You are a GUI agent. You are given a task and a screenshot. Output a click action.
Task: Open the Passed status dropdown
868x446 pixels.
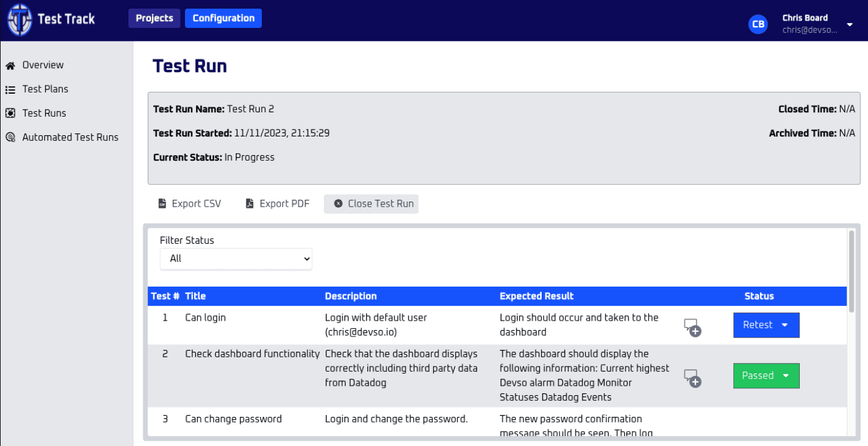pos(766,376)
